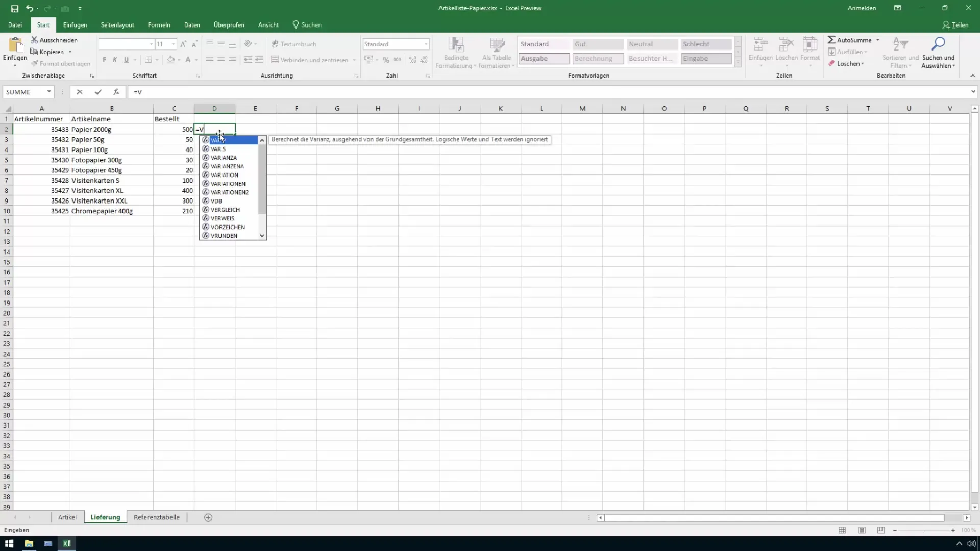This screenshot has width=980, height=551.
Task: Cut selection with Ausschneiden
Action: click(54, 40)
